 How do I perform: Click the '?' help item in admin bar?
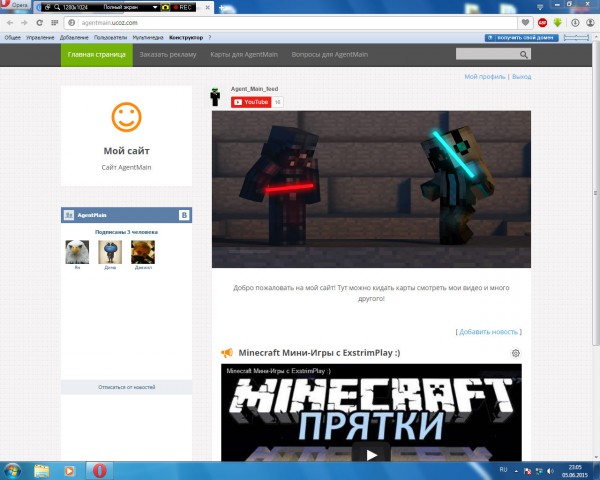[210, 38]
